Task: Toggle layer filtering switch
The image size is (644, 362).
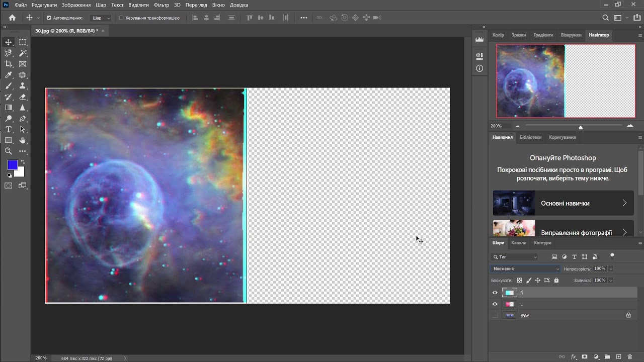Action: coord(612,256)
